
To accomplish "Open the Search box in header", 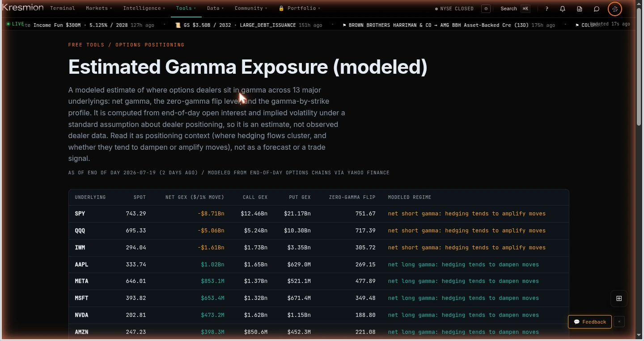I will (515, 8).
